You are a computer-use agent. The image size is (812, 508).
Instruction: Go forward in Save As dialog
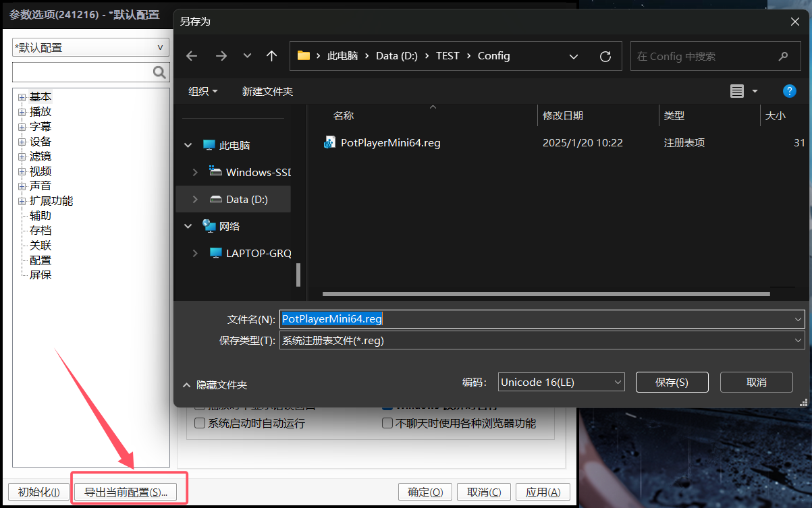pos(221,56)
